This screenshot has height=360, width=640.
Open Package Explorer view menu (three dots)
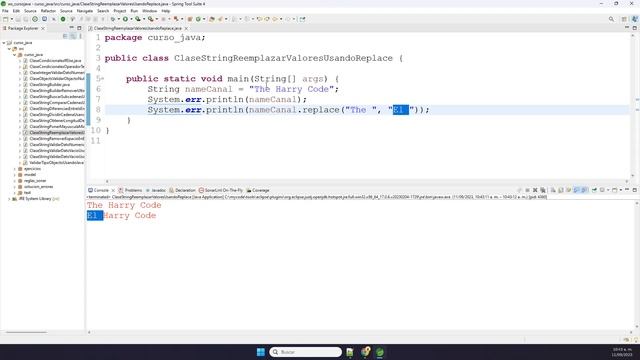pyautogui.click(x=80, y=36)
